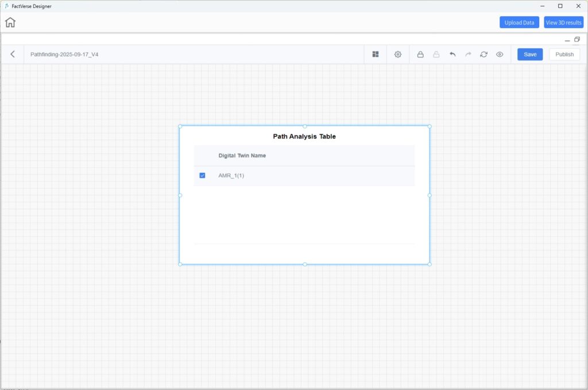This screenshot has height=390, width=588.
Task: Refresh the canvas with the sync icon
Action: [483, 54]
